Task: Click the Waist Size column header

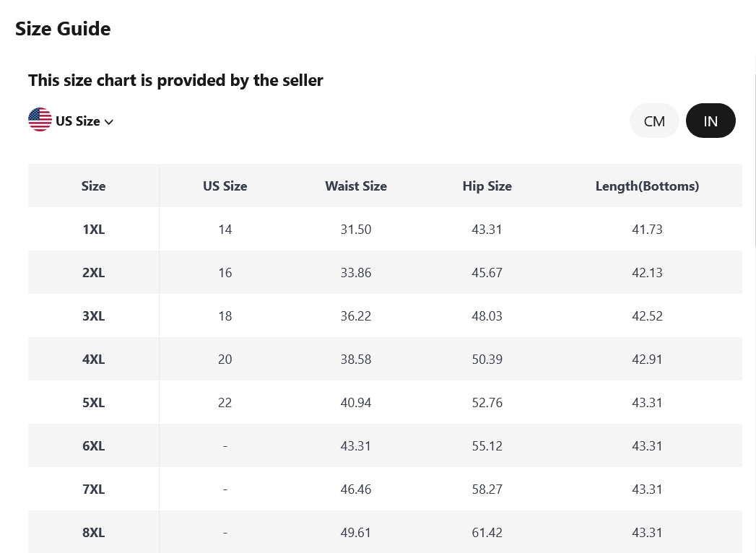Action: [356, 186]
